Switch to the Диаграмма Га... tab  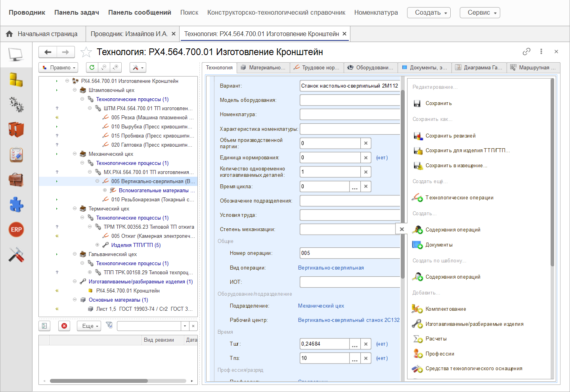[479, 68]
